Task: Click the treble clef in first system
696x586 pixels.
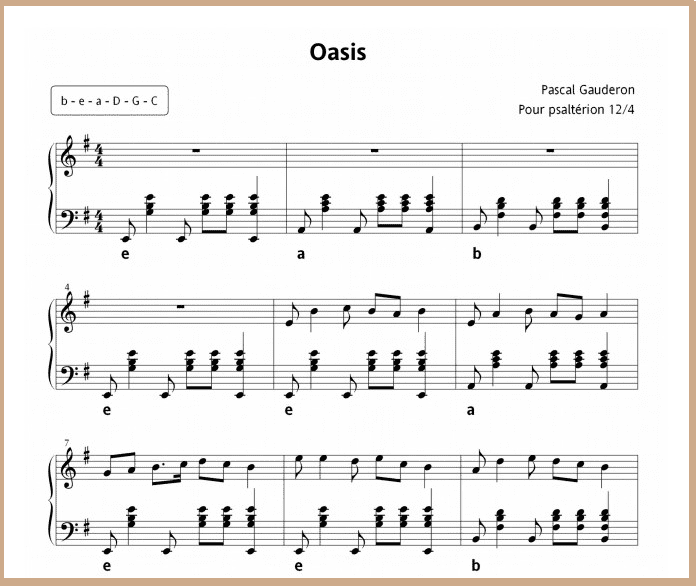Action: [x=70, y=156]
